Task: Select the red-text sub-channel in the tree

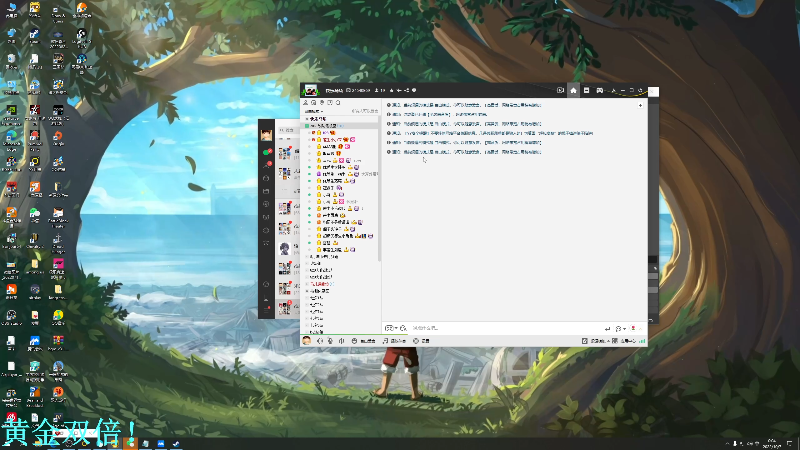Action: click(321, 284)
